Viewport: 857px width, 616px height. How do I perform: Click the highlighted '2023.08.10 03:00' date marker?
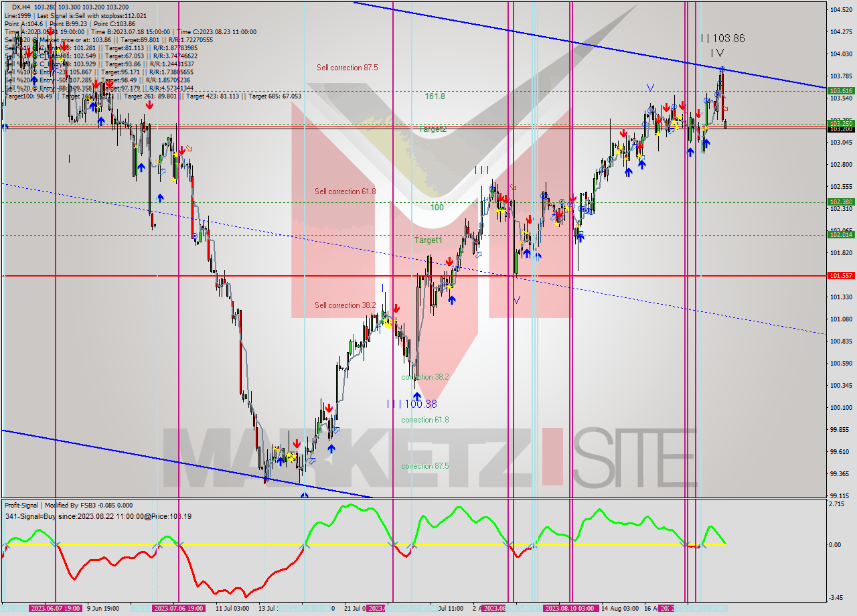[570, 608]
